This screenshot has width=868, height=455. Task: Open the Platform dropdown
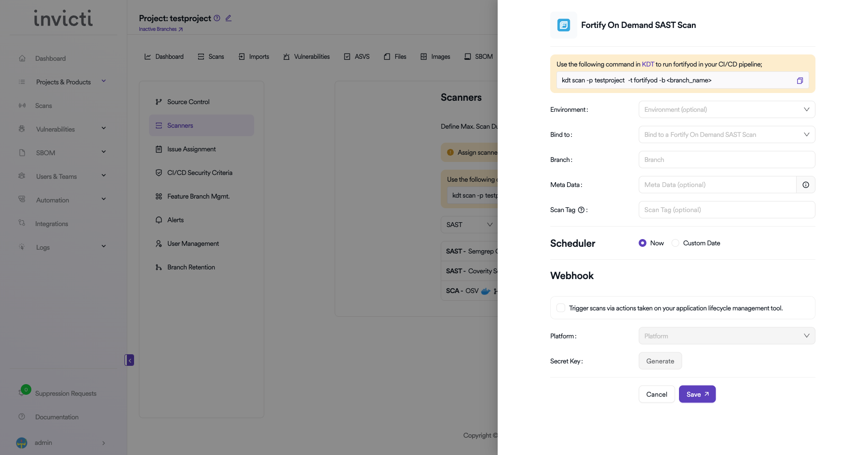pyautogui.click(x=726, y=336)
